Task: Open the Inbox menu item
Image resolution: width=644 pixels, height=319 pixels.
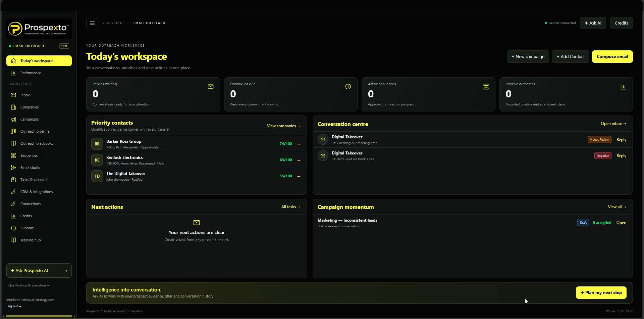Action: (39, 95)
